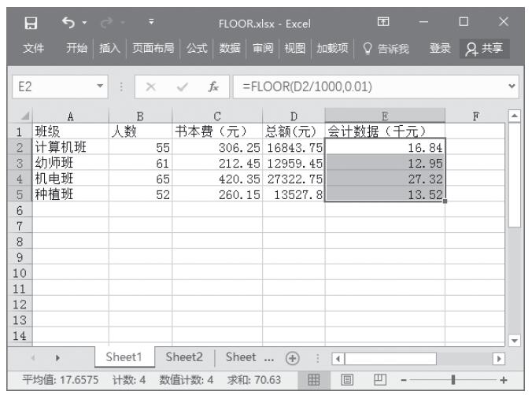Click the Undo arrow icon
532x395 pixels.
67,20
